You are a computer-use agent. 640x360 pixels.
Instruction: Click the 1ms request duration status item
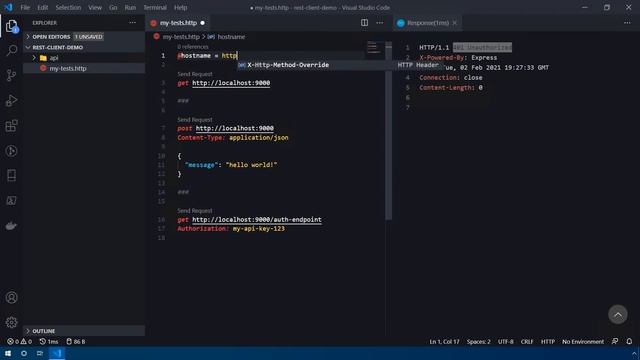tap(49, 342)
